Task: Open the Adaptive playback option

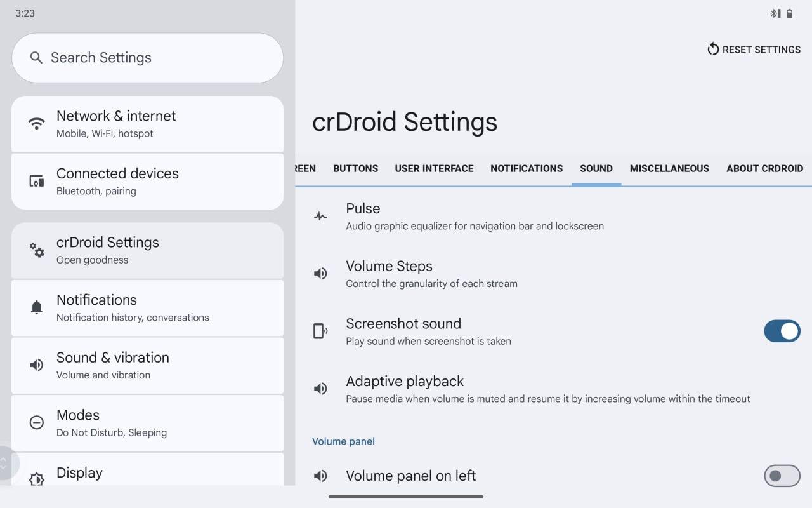Action: point(553,389)
